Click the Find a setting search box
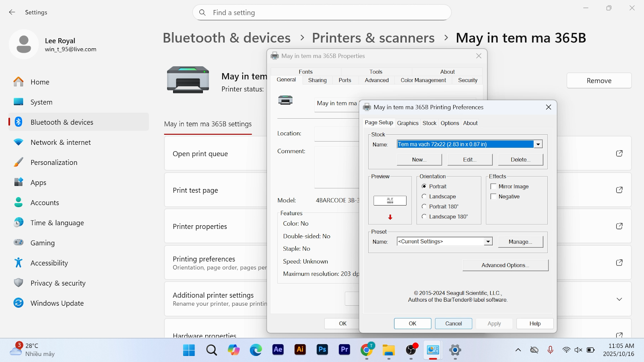The width and height of the screenshot is (644, 362). click(322, 12)
